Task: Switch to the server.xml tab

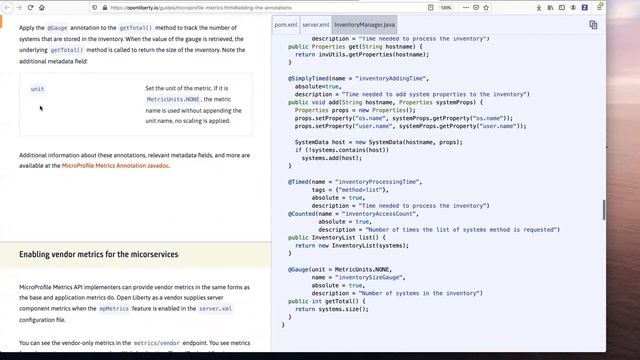Action: coord(316,25)
